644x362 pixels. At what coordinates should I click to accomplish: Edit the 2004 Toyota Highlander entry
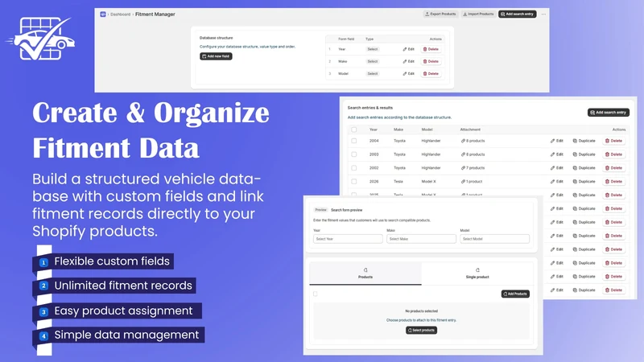557,141
